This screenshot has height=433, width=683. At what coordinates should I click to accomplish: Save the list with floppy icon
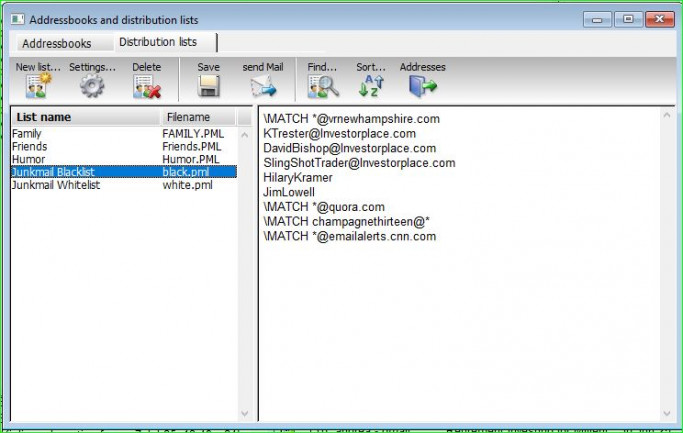click(208, 86)
